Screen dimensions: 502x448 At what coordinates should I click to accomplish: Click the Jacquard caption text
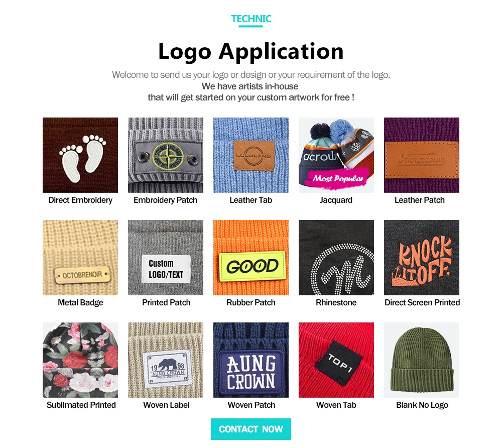tap(336, 200)
